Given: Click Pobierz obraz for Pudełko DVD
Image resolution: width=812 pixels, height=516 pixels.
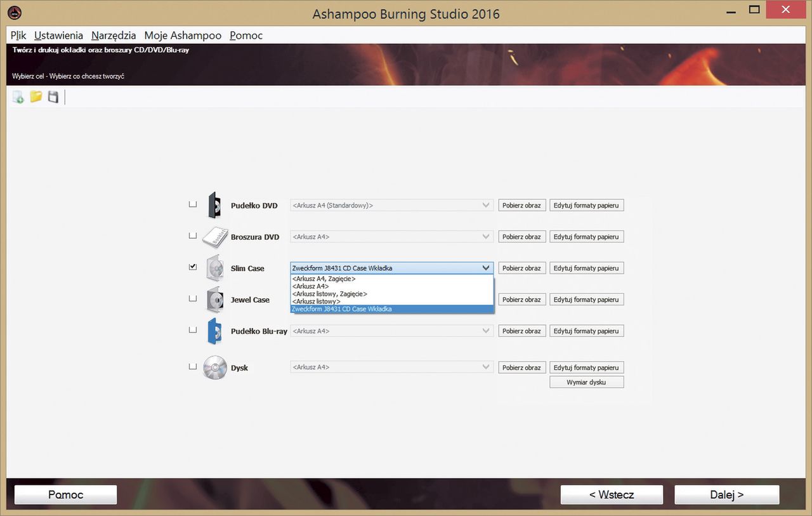Looking at the screenshot, I should [522, 205].
